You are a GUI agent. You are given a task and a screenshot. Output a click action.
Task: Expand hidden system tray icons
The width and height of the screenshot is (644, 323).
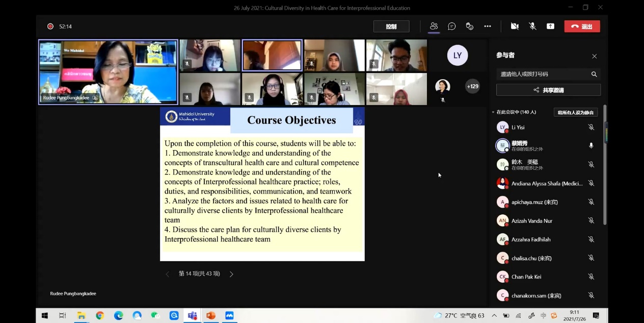click(x=494, y=315)
